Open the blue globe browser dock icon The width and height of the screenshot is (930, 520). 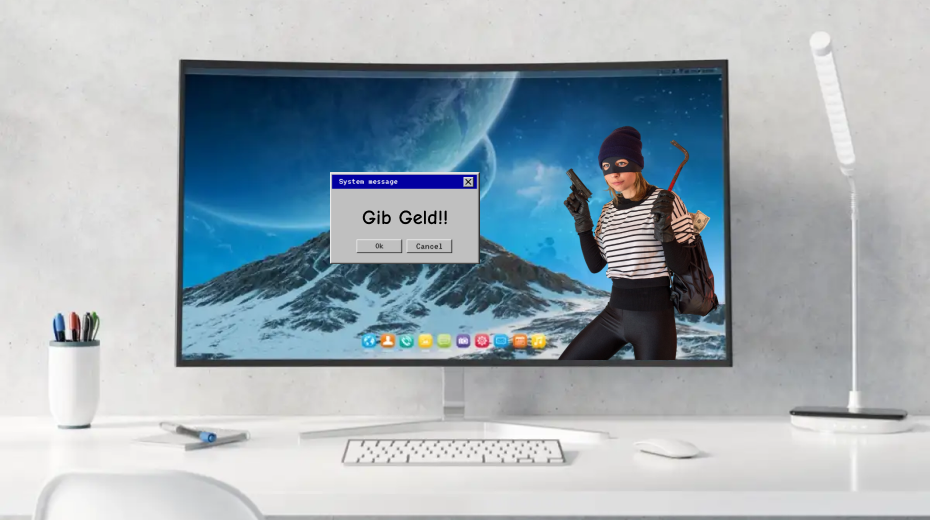click(369, 341)
